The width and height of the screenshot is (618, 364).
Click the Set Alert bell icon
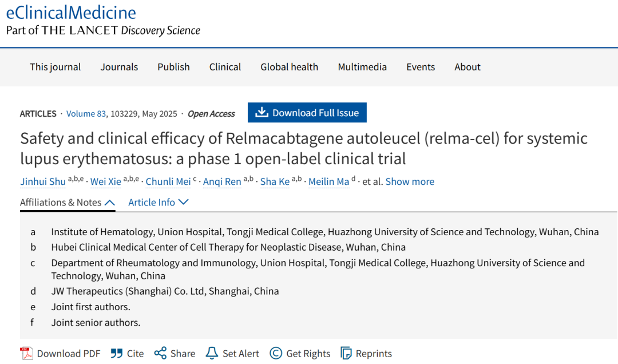212,353
